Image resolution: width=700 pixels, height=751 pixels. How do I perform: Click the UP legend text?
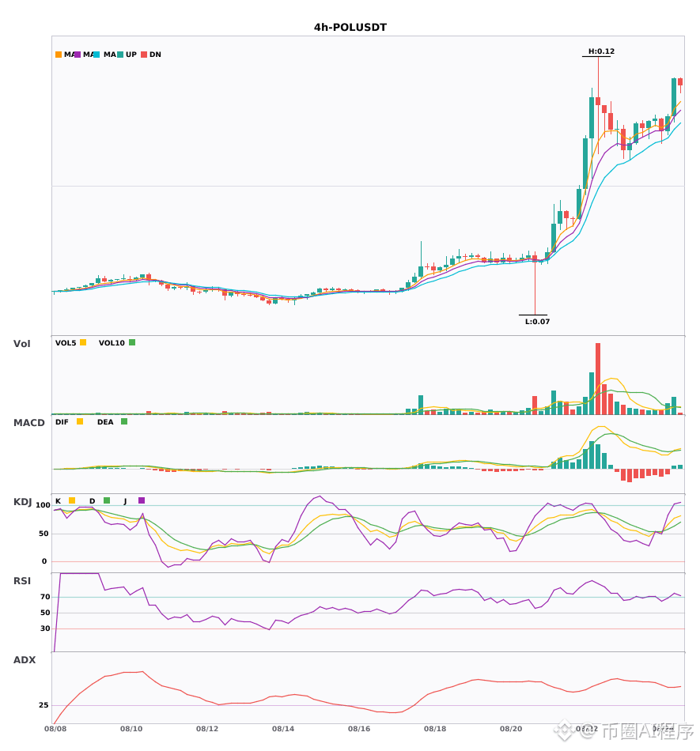pos(131,55)
